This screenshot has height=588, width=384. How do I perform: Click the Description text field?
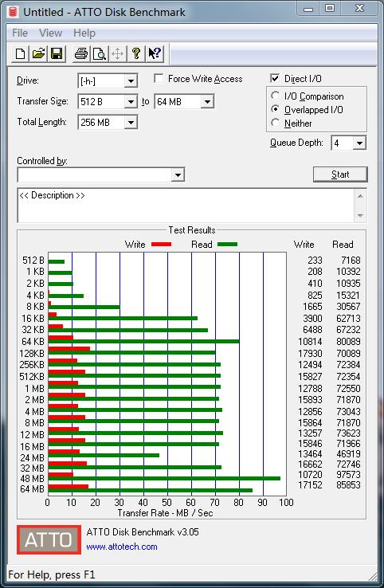tap(186, 206)
